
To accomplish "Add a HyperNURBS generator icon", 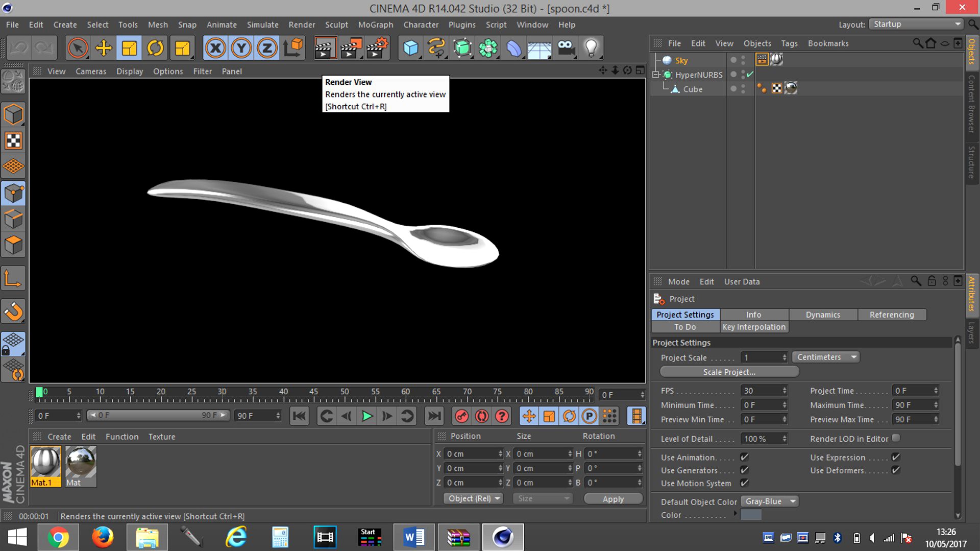I will [462, 48].
